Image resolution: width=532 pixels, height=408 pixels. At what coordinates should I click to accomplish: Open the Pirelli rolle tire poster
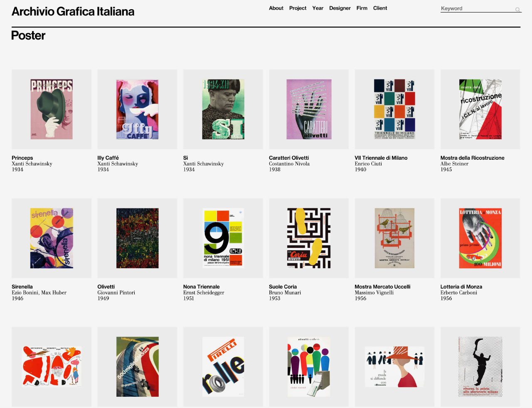coord(223,366)
